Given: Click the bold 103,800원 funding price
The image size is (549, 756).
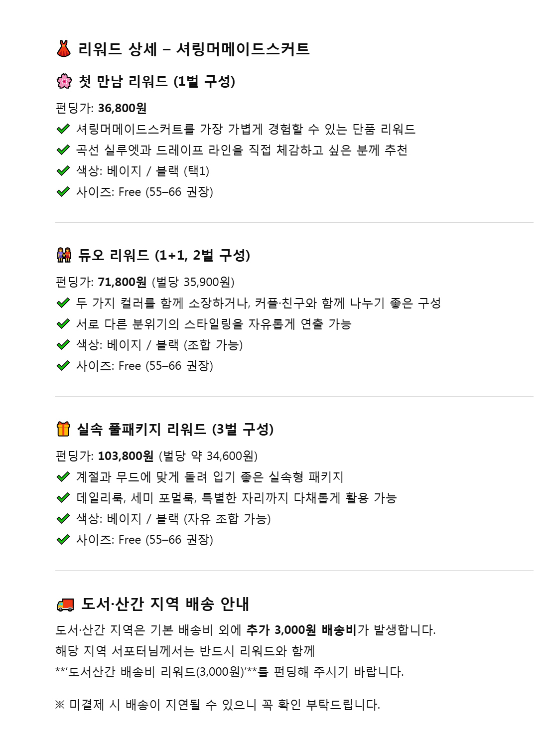Looking at the screenshot, I should point(126,456).
